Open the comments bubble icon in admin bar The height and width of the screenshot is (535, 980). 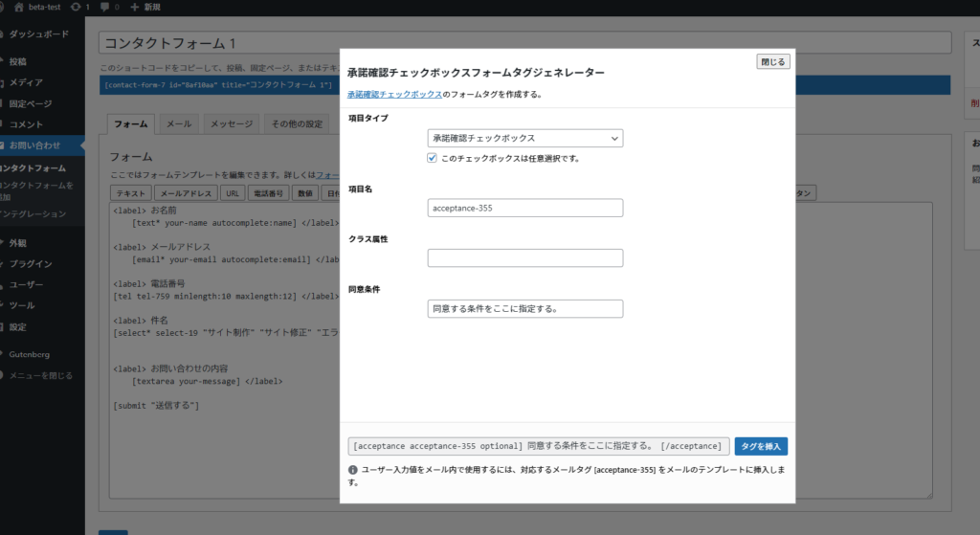click(x=104, y=7)
